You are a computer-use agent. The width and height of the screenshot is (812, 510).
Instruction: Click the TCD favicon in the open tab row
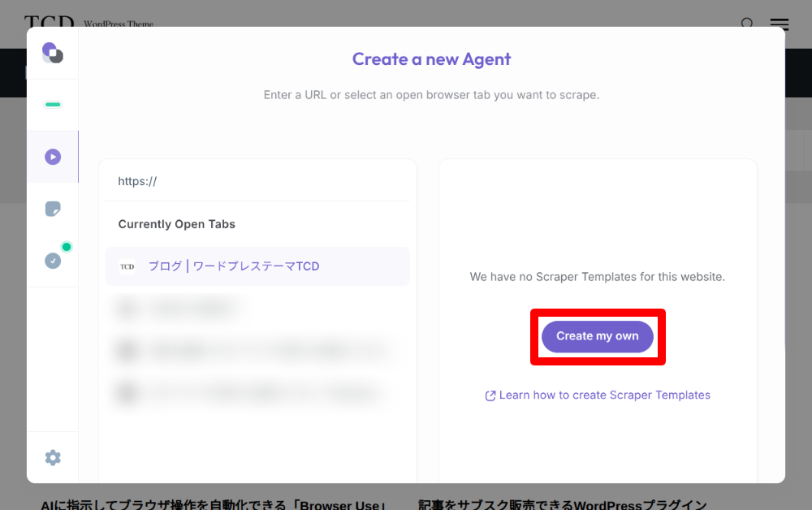127,266
